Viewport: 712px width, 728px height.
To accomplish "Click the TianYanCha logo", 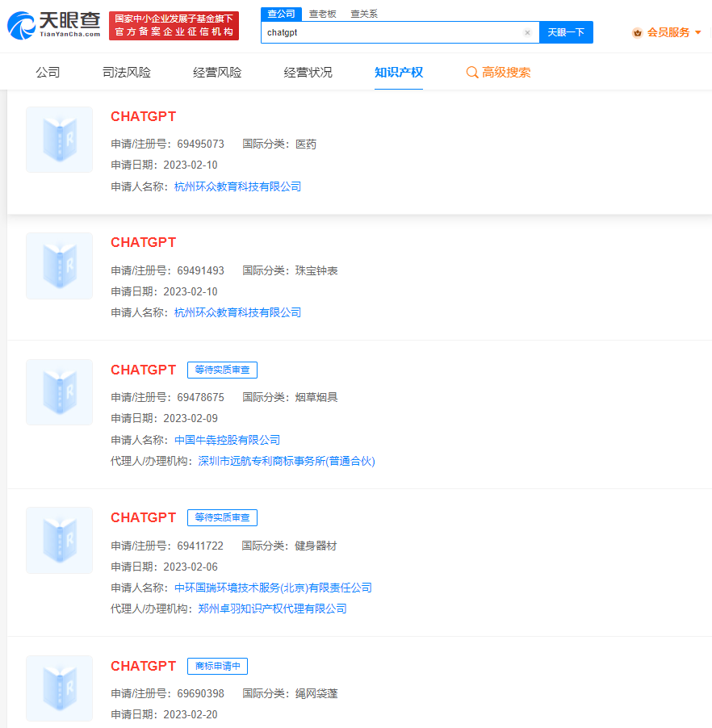I will pos(54,26).
